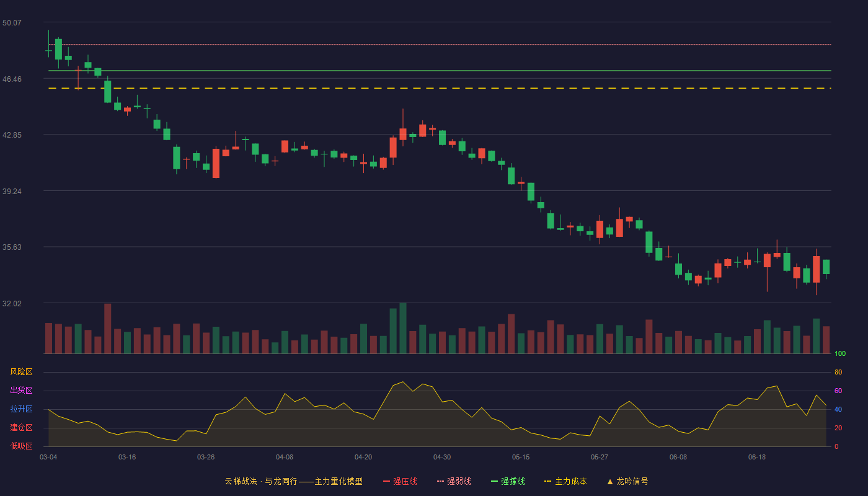Click the 低吸区 zone label
Viewport: 868px width, 496px height.
coord(22,446)
